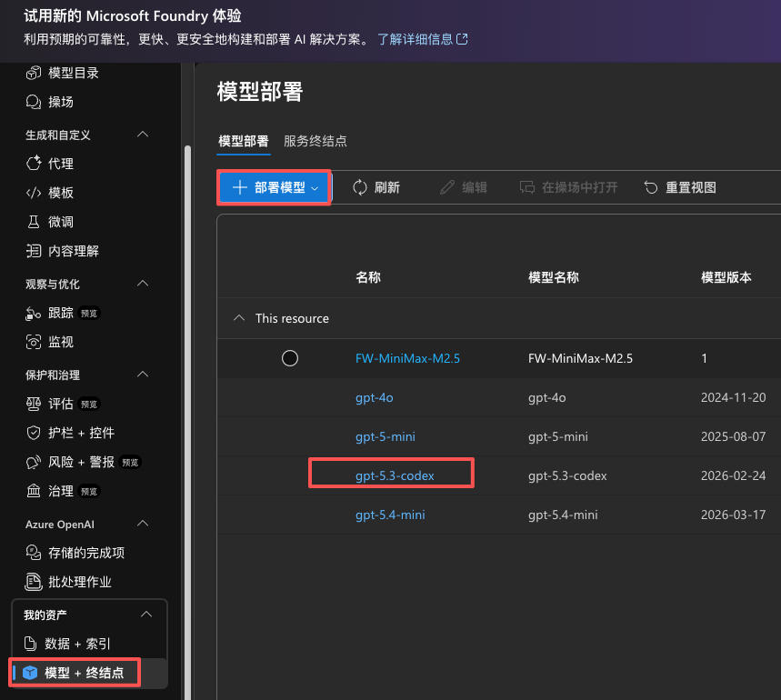This screenshot has height=700, width=781.
Task: Open the 操场 playground icon
Action: point(34,102)
